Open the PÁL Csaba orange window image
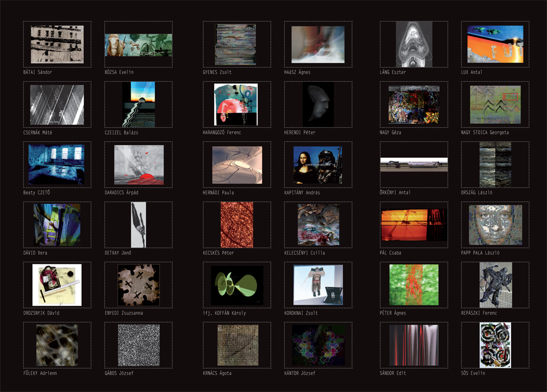 [x=414, y=225]
